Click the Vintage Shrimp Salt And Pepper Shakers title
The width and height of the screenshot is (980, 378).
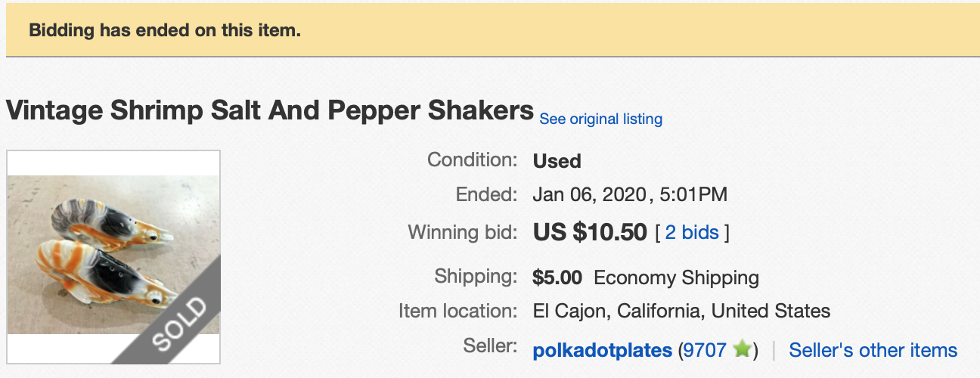[x=270, y=110]
